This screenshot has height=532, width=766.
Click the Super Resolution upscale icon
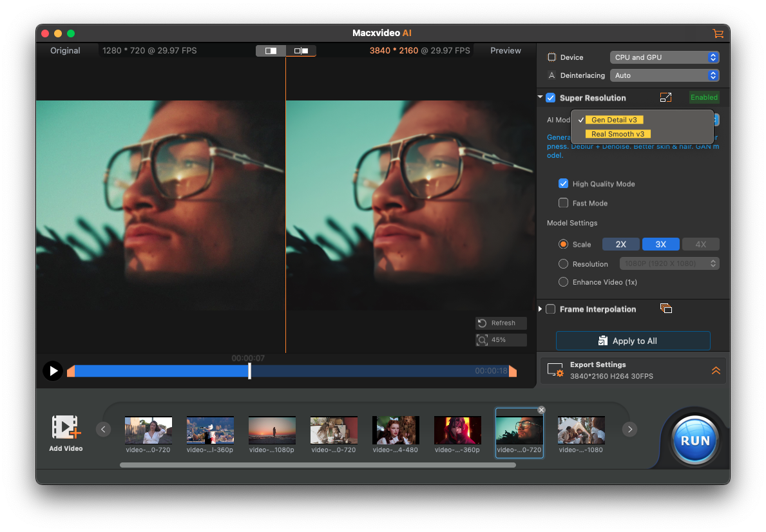coord(665,98)
